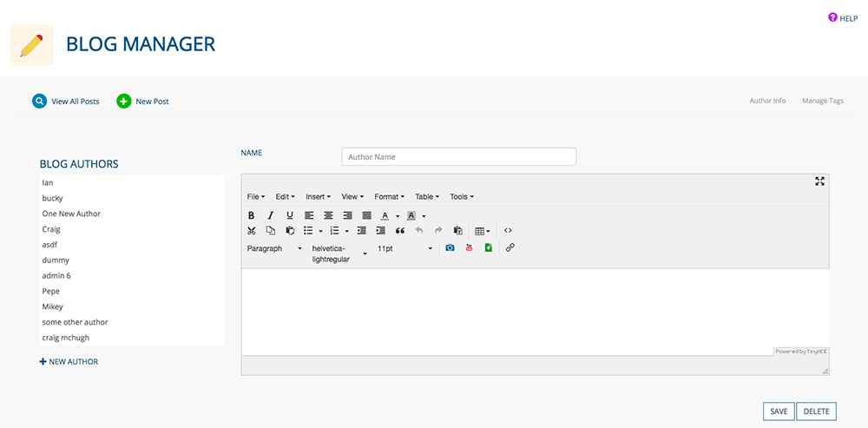The height and width of the screenshot is (428, 868).
Task: Open the Paragraph format dropdown
Action: [274, 248]
